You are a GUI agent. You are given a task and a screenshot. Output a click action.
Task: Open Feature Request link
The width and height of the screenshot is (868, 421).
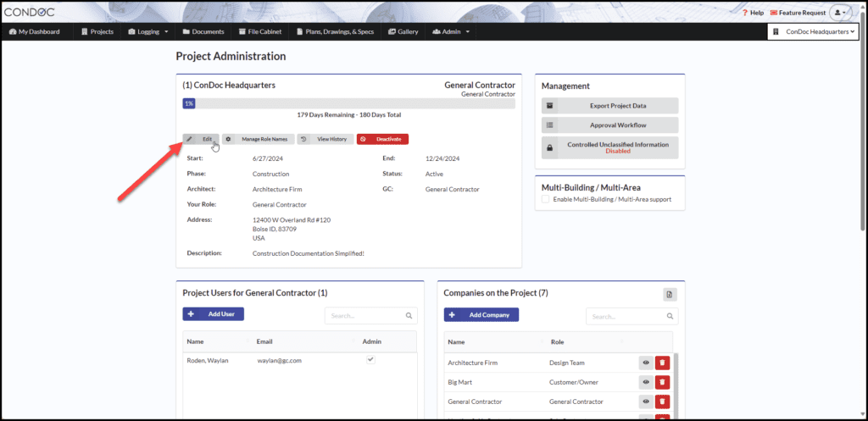point(798,13)
